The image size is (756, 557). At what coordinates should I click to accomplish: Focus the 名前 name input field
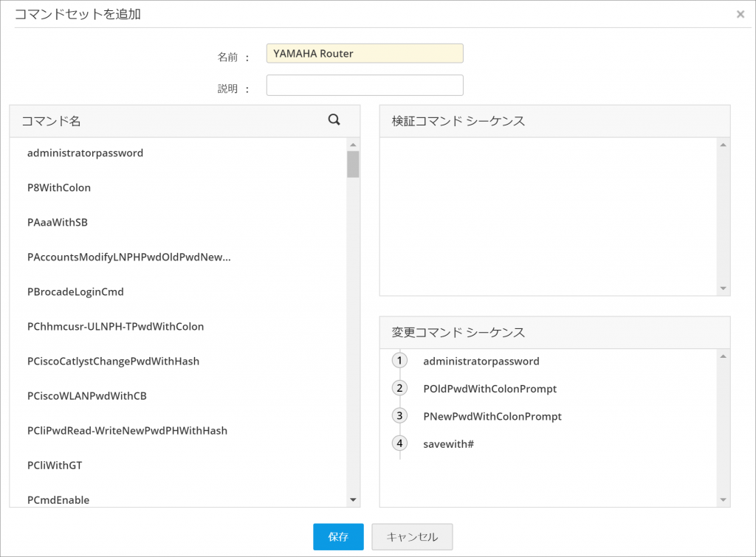click(x=365, y=54)
